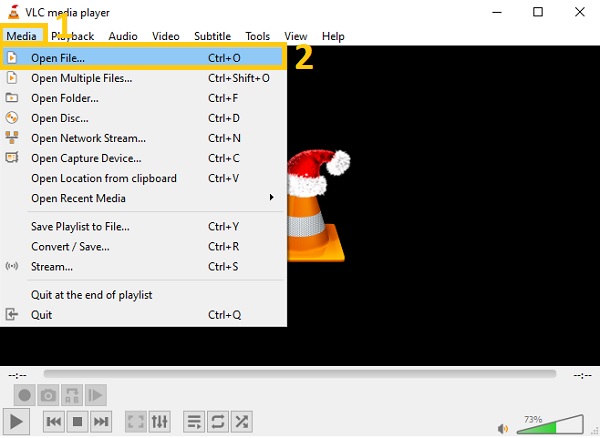Mute audio via speaker icon
600x438 pixels.
(503, 428)
